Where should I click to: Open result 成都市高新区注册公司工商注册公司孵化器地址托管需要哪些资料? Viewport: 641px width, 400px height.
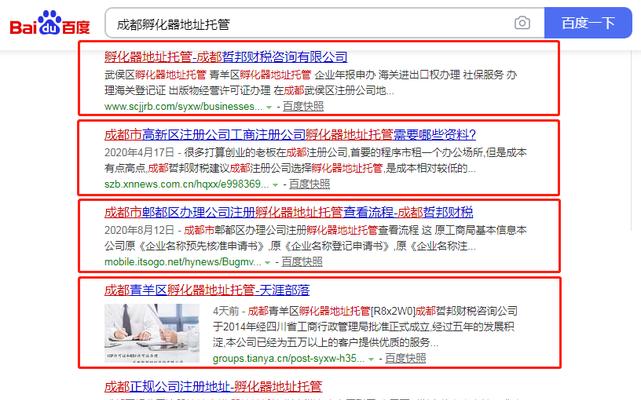290,135
